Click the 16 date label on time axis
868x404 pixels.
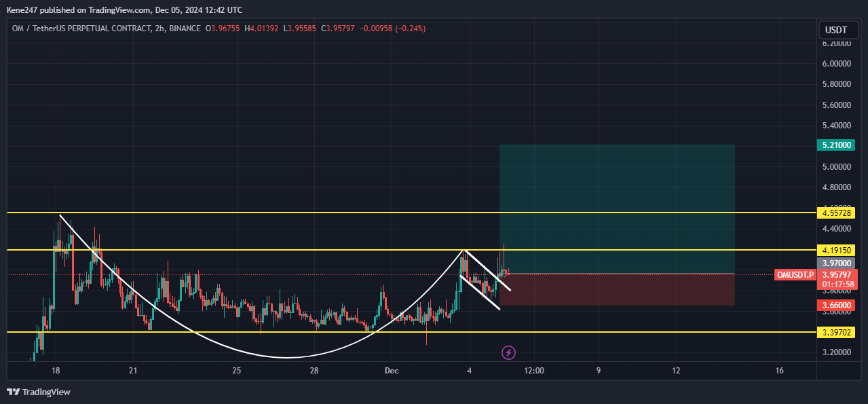click(x=779, y=371)
